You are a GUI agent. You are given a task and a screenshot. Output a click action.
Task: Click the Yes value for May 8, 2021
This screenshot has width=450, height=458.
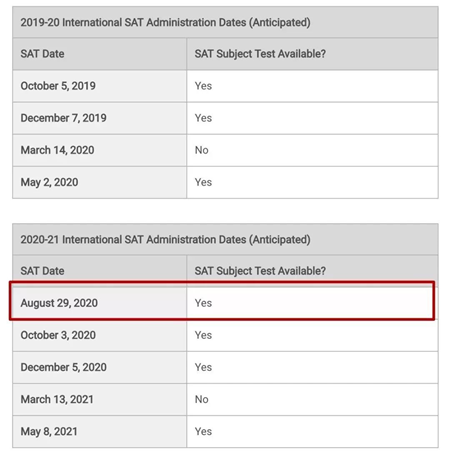pyautogui.click(x=203, y=431)
